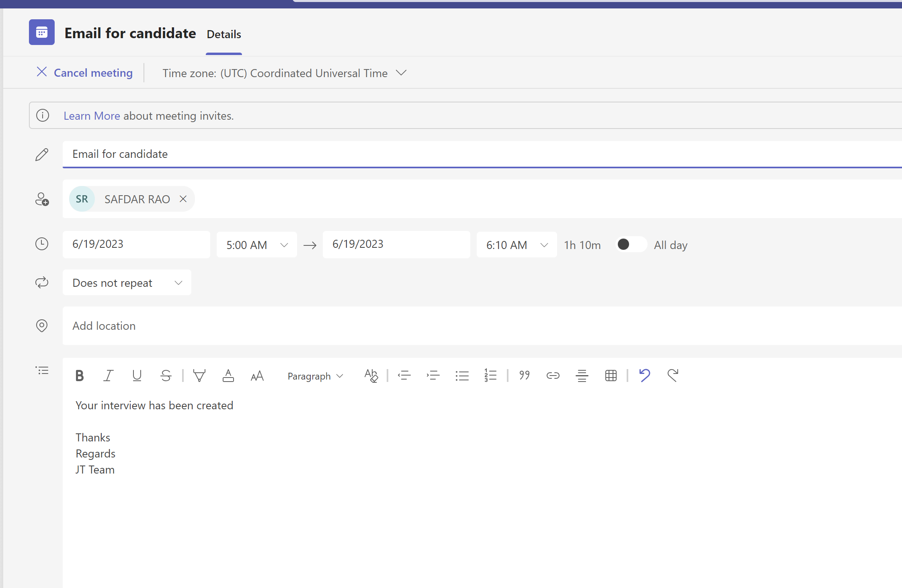Toggle the All day switch

(x=631, y=245)
